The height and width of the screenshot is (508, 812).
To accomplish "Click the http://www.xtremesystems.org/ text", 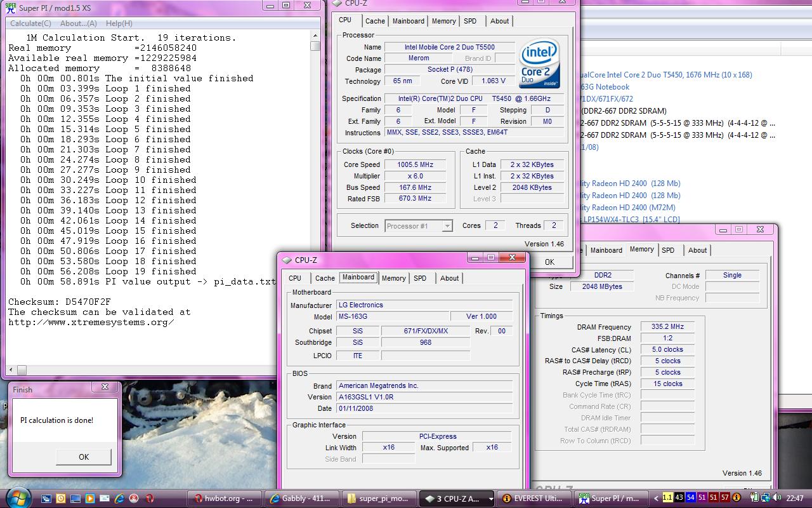I will (x=91, y=322).
